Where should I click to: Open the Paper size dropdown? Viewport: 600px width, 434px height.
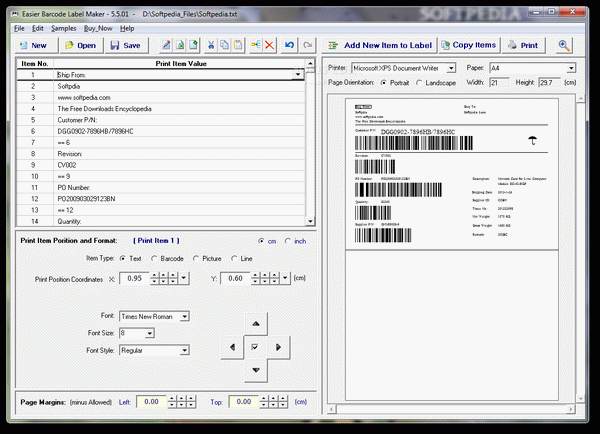571,68
